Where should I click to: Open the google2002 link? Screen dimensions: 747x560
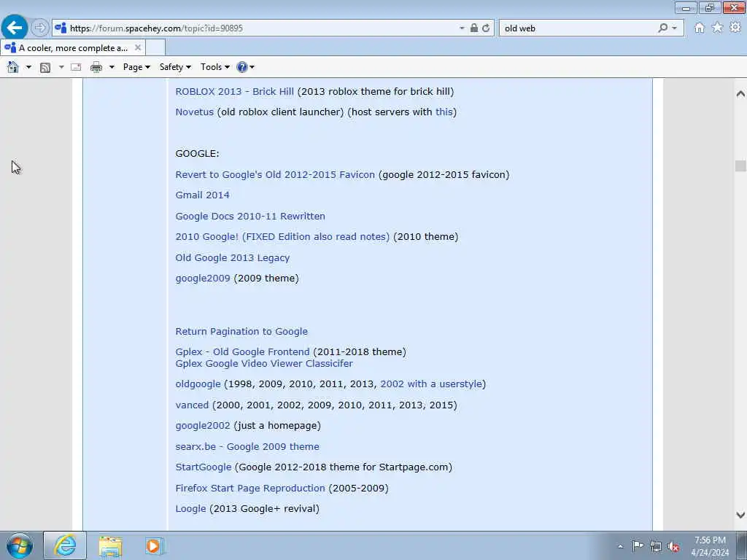[x=203, y=426]
